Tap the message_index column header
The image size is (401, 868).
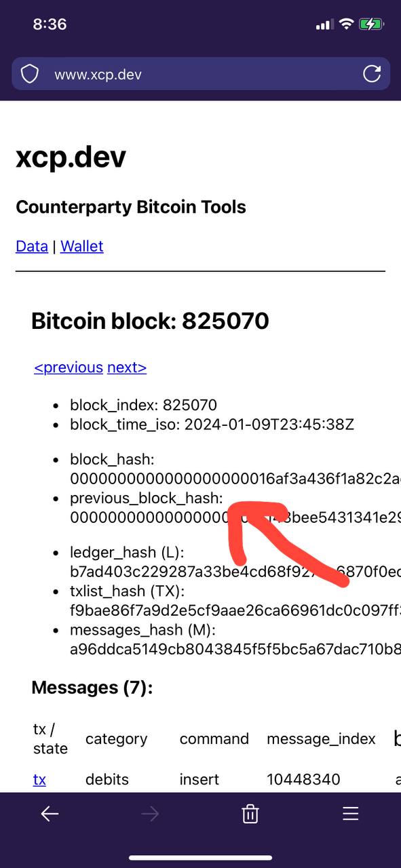tap(321, 739)
